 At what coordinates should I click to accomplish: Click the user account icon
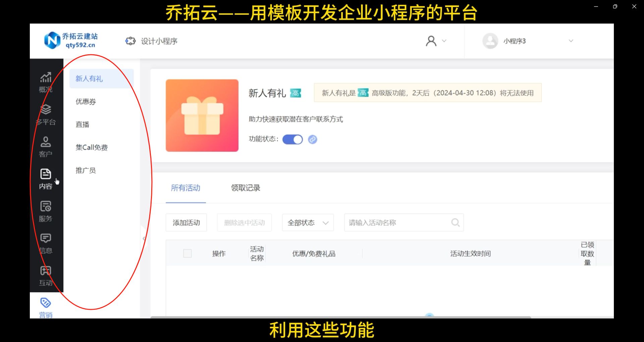click(x=431, y=41)
